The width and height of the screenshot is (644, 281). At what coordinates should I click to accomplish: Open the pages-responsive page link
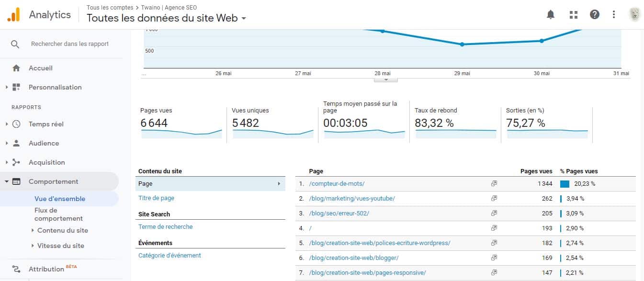368,272
